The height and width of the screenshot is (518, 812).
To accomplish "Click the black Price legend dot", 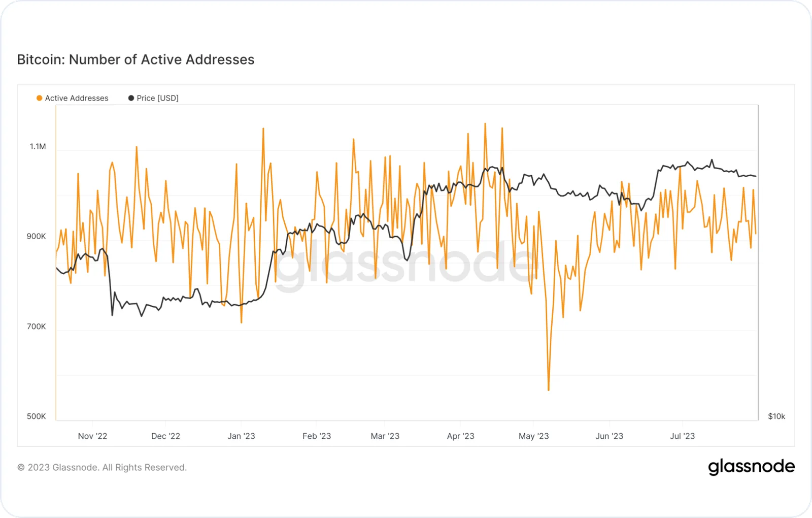I will [131, 98].
